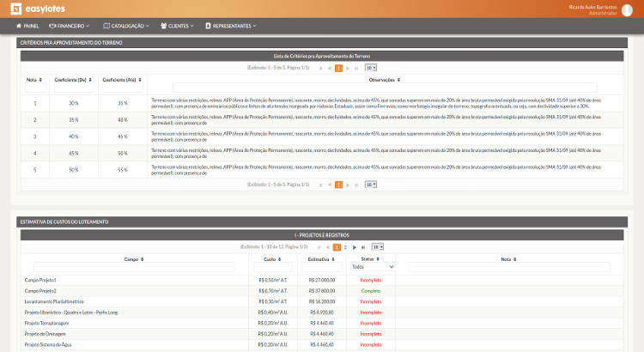Open the CATALOGAÇÃO menu
This screenshot has height=352, width=644.
[x=126, y=26]
